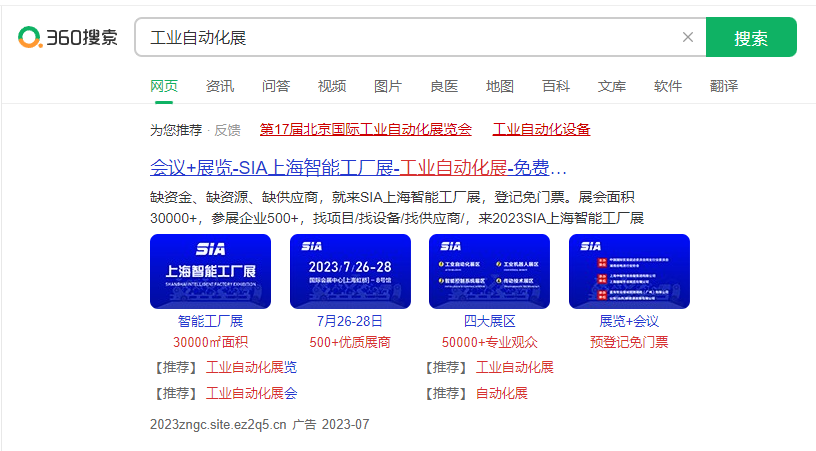Viewport: 816px width, 451px height.
Task: Open the 文库 tab
Action: pyautogui.click(x=612, y=86)
